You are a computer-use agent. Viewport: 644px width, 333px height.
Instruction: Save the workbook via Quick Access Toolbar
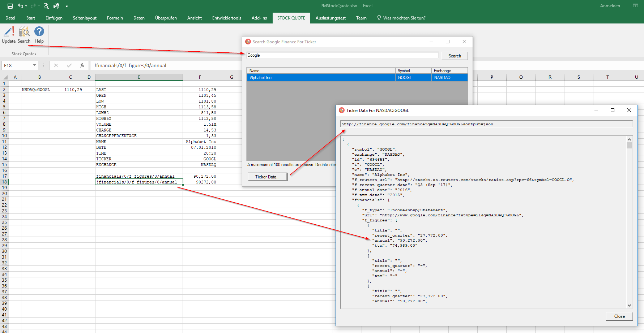[x=10, y=6]
